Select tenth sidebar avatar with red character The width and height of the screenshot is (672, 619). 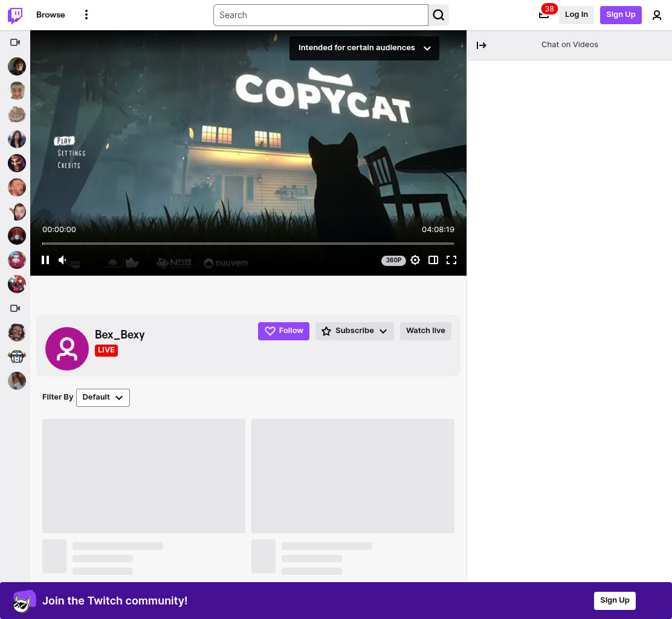coord(17,284)
